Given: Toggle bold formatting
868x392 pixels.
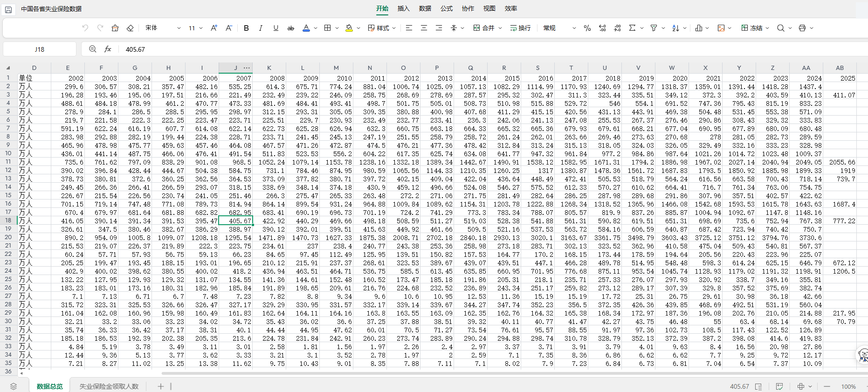Looking at the screenshot, I should click(246, 28).
